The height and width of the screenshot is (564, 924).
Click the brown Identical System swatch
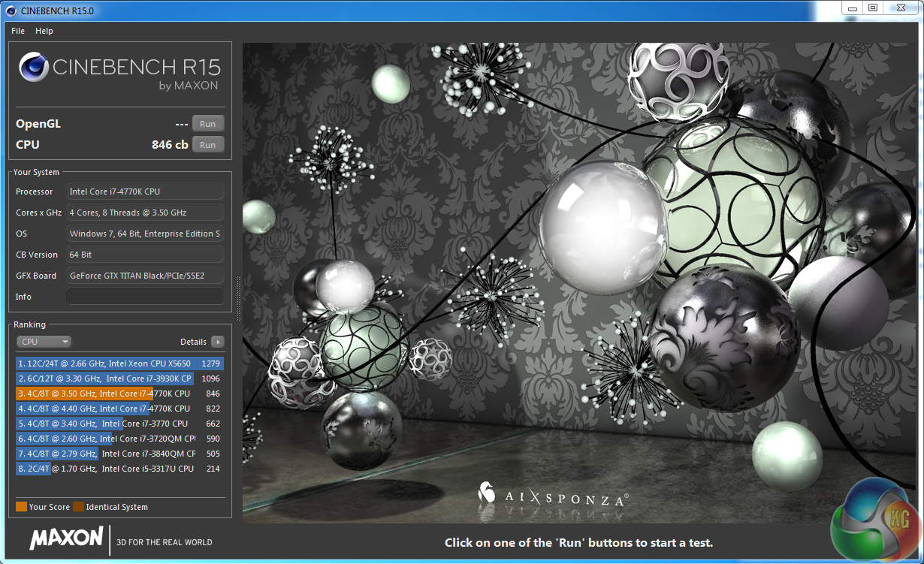[79, 507]
